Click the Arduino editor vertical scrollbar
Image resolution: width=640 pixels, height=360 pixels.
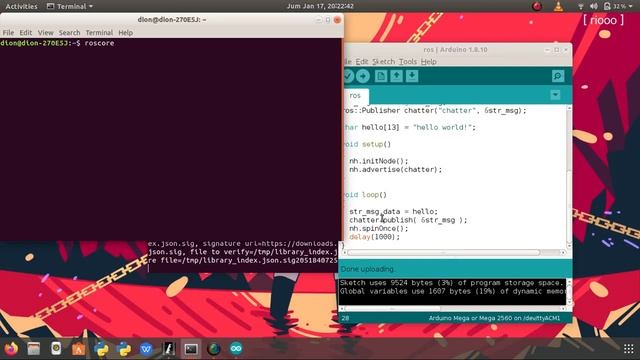tap(569, 176)
